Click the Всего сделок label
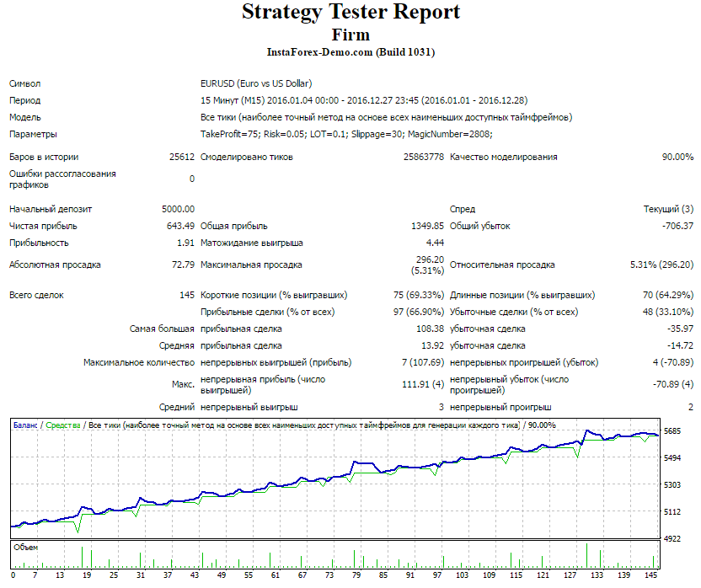Viewport: 701px width, 588px height. [x=37, y=296]
